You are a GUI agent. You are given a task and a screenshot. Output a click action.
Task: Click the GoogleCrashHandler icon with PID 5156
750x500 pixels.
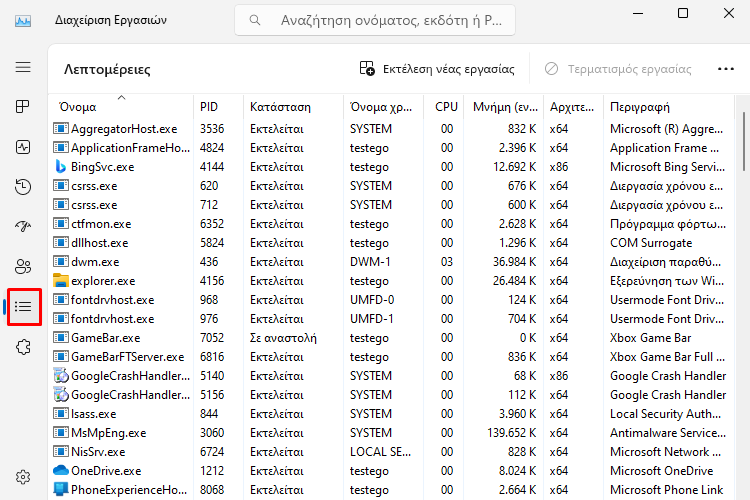[x=61, y=395]
